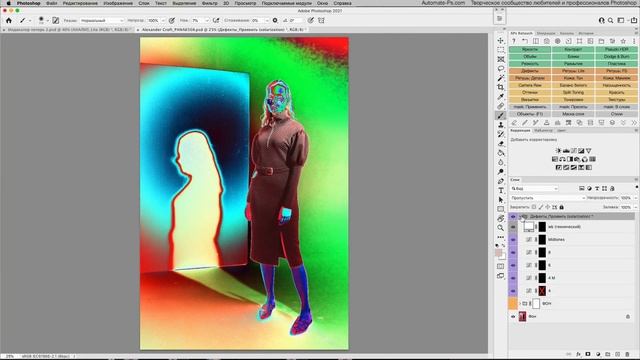The image size is (640, 360).
Task: Click the Маска слоя button
Action: coord(573,114)
